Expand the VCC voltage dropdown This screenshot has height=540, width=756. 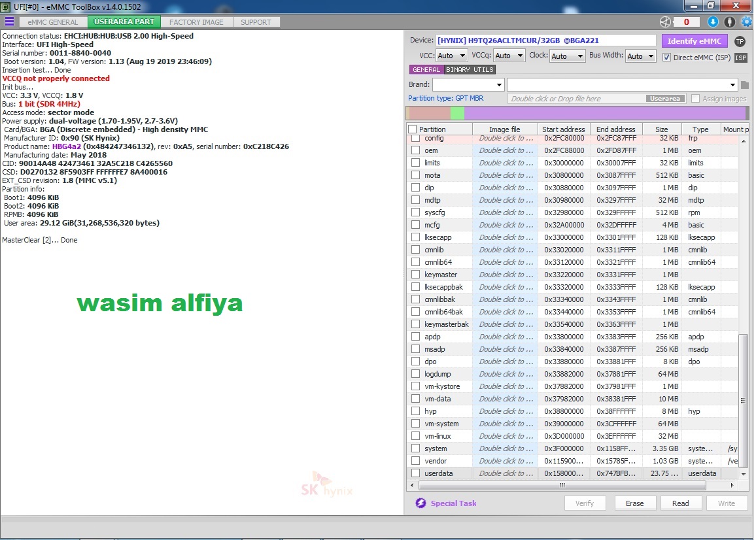coord(452,56)
